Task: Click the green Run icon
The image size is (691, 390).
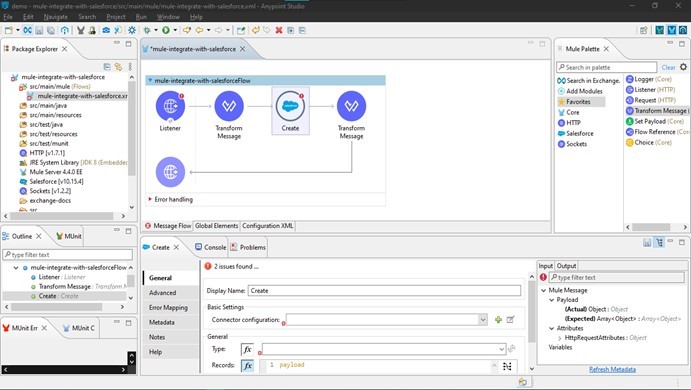Action: (x=166, y=30)
